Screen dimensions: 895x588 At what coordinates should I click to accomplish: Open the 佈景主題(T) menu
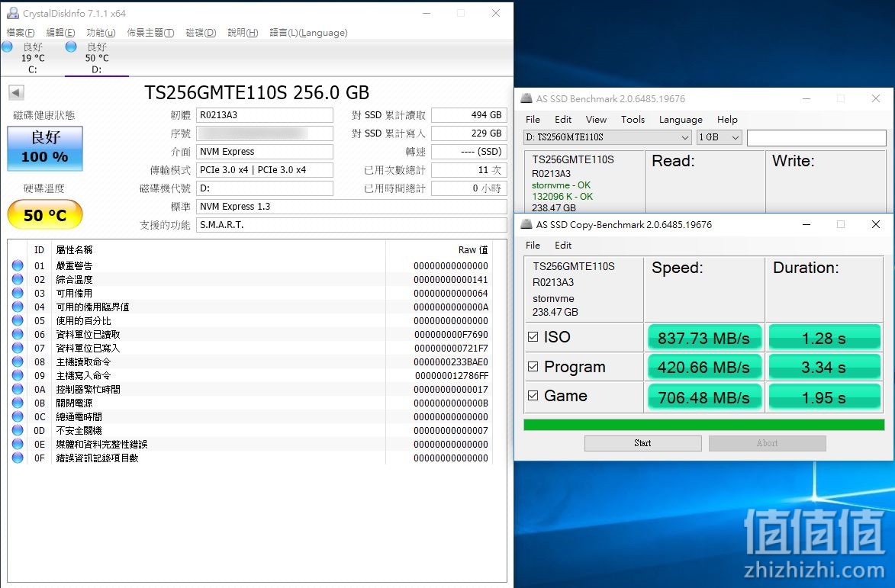pyautogui.click(x=150, y=33)
